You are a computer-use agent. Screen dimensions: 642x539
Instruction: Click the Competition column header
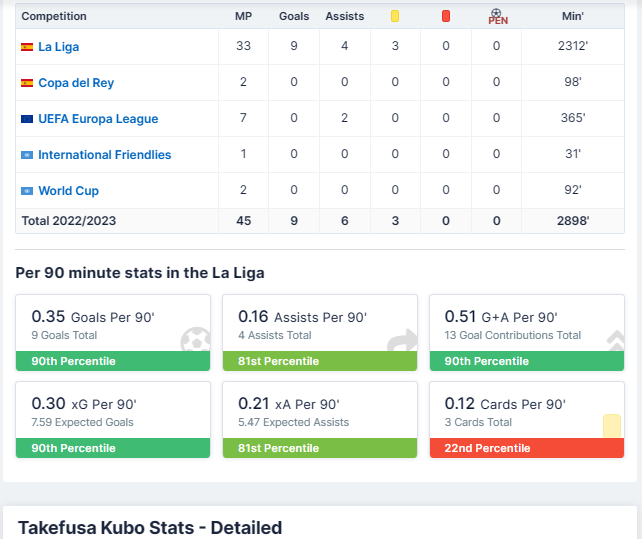click(54, 16)
